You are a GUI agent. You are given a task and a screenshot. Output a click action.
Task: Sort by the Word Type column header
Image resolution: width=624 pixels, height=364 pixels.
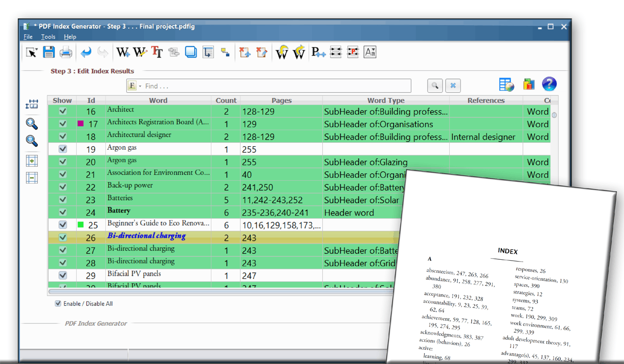point(386,100)
